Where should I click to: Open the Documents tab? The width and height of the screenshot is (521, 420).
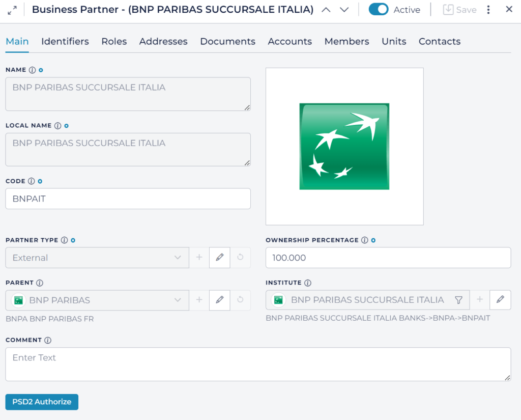(x=227, y=42)
